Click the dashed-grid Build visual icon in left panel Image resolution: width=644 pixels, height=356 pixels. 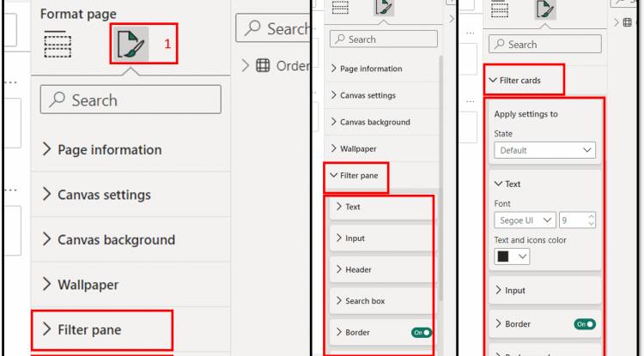point(58,44)
